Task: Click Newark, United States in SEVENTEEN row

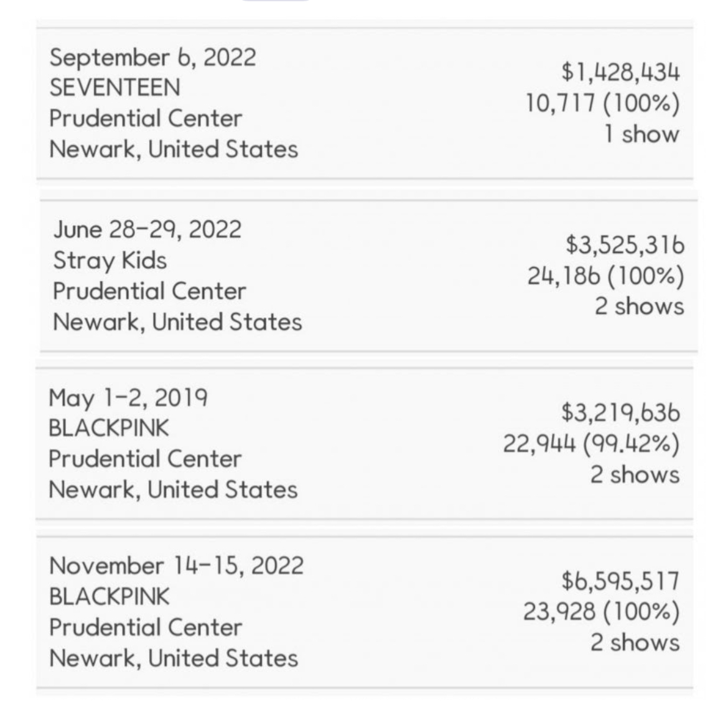Action: point(174,149)
